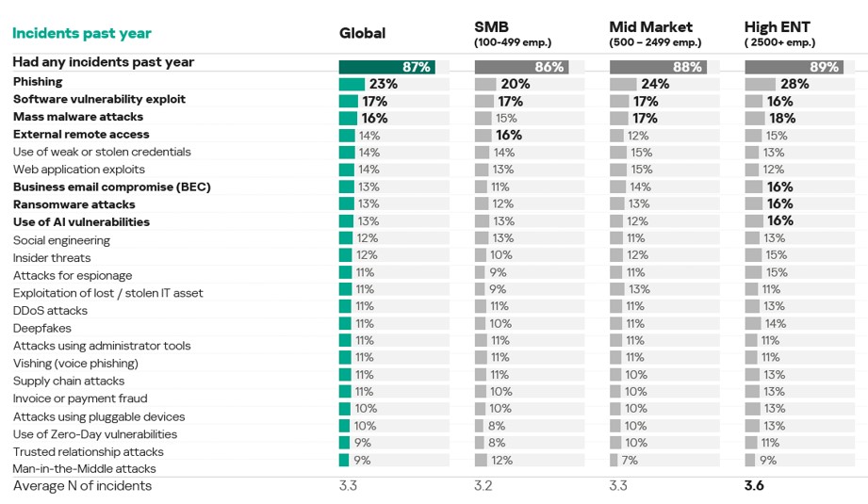Click the Incidents past year heading
Screen dimensions: 868x504
[x=81, y=33]
